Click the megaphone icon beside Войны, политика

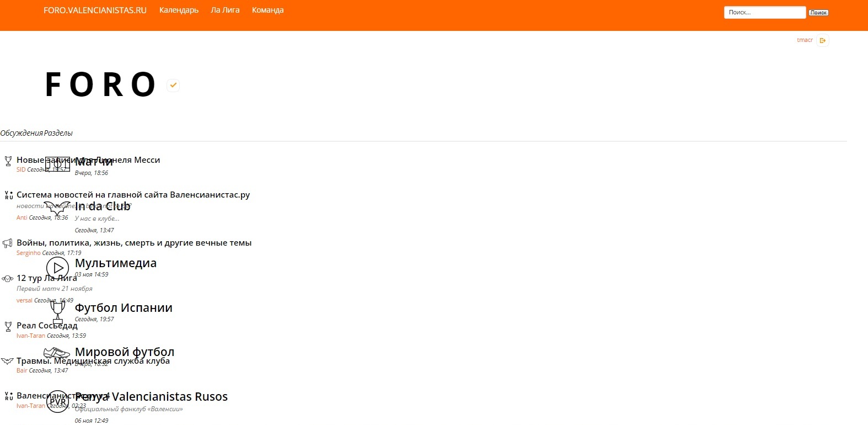[7, 243]
